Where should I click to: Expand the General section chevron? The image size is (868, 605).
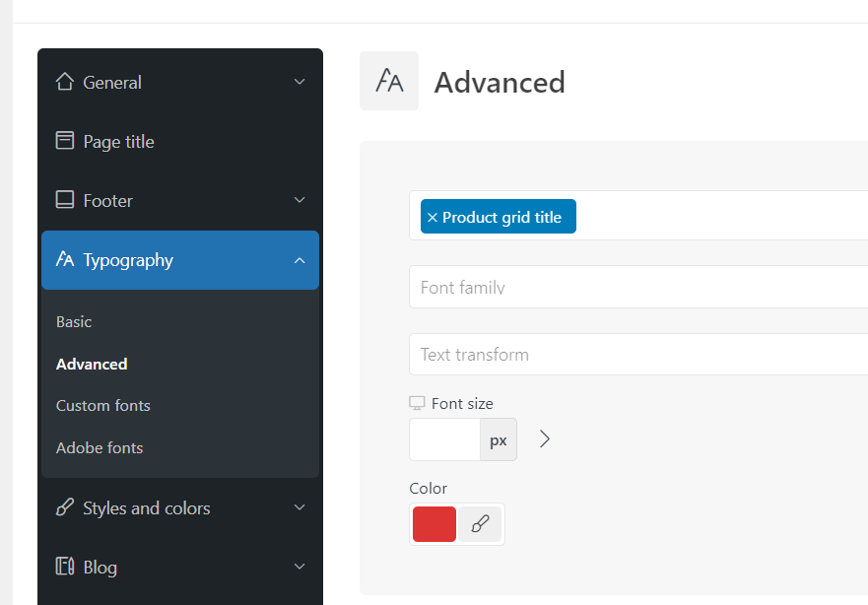tap(300, 82)
